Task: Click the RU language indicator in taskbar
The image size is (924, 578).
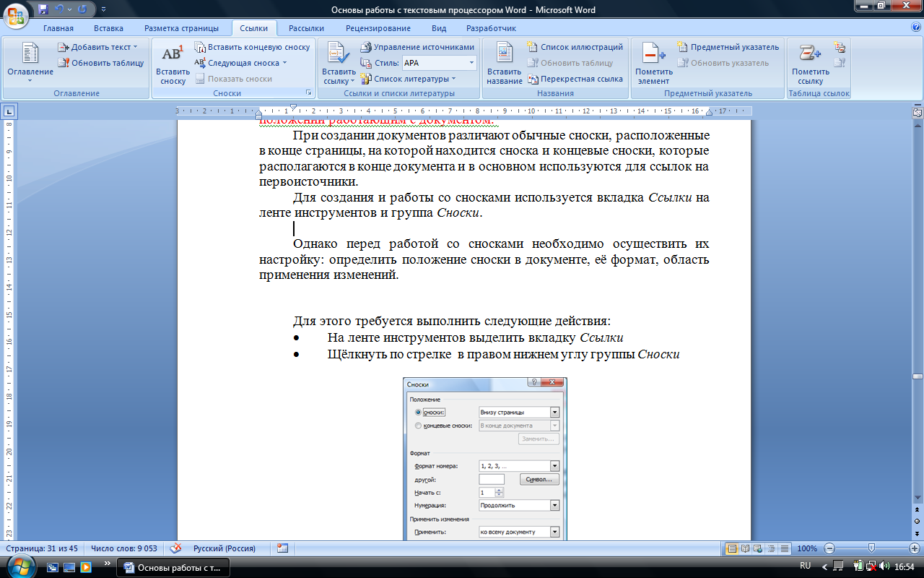Action: coord(806,565)
